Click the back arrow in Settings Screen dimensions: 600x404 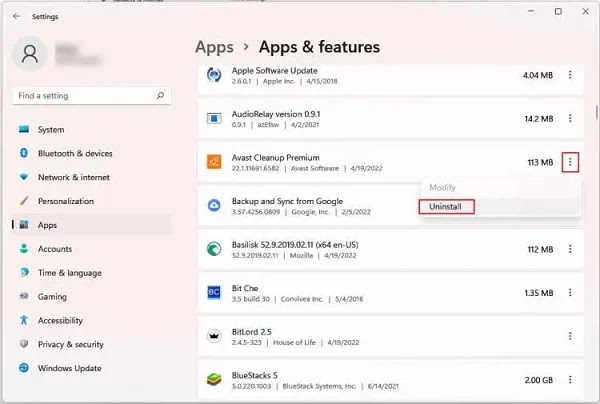coord(16,16)
